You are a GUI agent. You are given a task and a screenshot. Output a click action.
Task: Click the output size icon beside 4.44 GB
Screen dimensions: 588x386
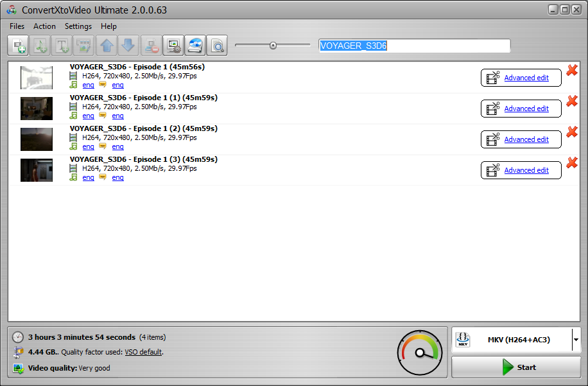point(18,352)
